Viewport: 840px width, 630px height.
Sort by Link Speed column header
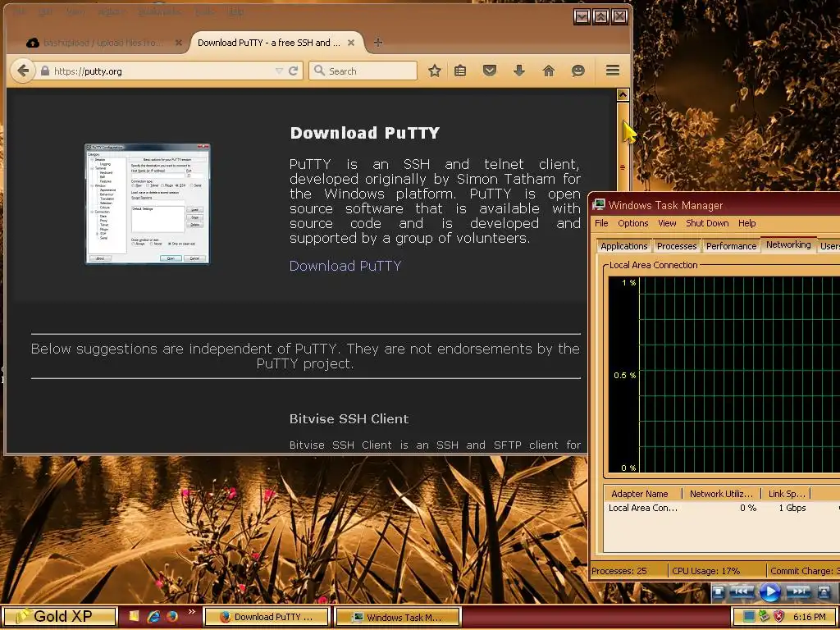787,493
